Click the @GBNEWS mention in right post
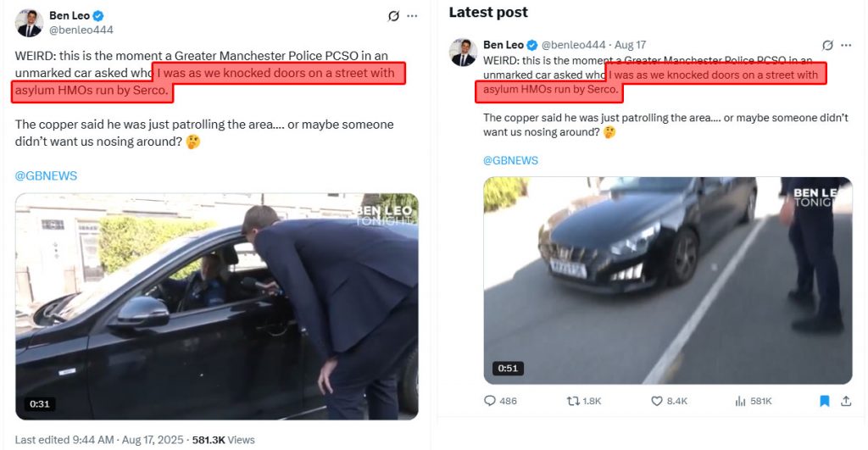Image resolution: width=868 pixels, height=450 pixels. [510, 160]
